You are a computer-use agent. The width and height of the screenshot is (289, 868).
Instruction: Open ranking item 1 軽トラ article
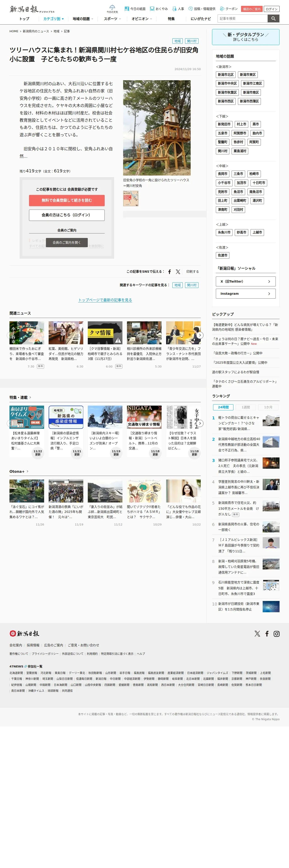[246, 423]
